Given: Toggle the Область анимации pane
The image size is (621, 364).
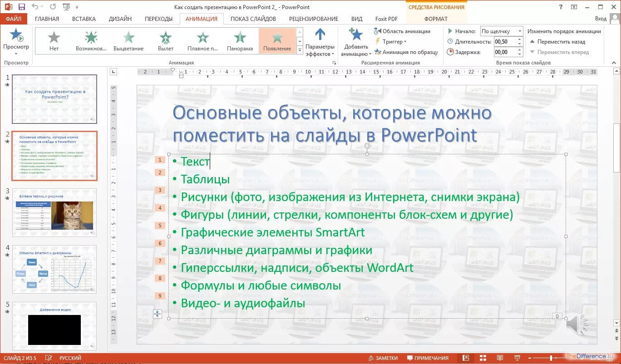Looking at the screenshot, I should point(402,31).
